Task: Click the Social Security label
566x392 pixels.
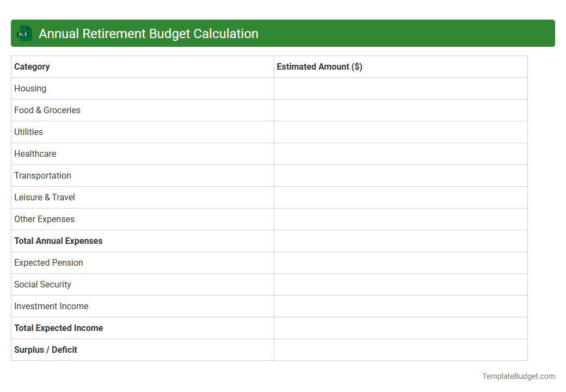Action: [42, 284]
